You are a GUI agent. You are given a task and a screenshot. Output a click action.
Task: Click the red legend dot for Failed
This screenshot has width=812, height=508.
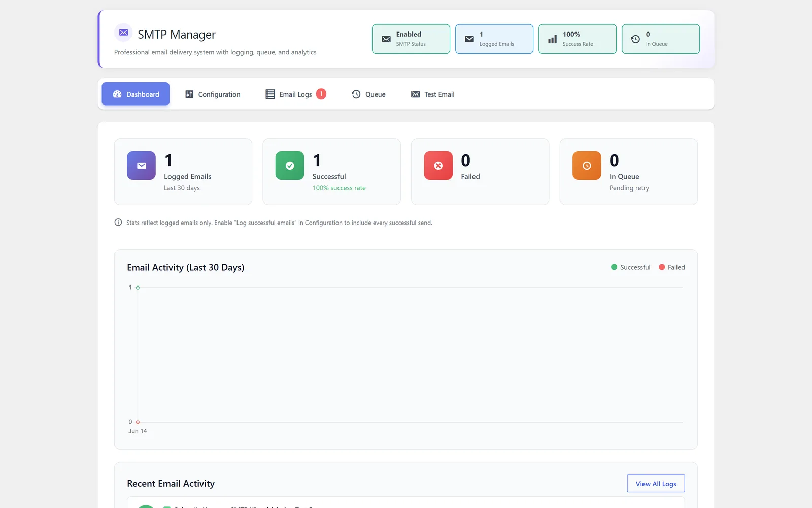coord(662,267)
